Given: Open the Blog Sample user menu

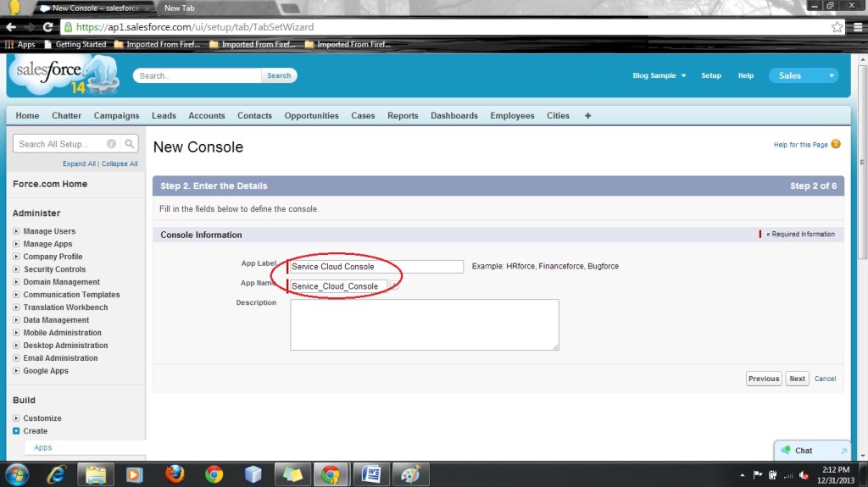Looking at the screenshot, I should pos(659,76).
